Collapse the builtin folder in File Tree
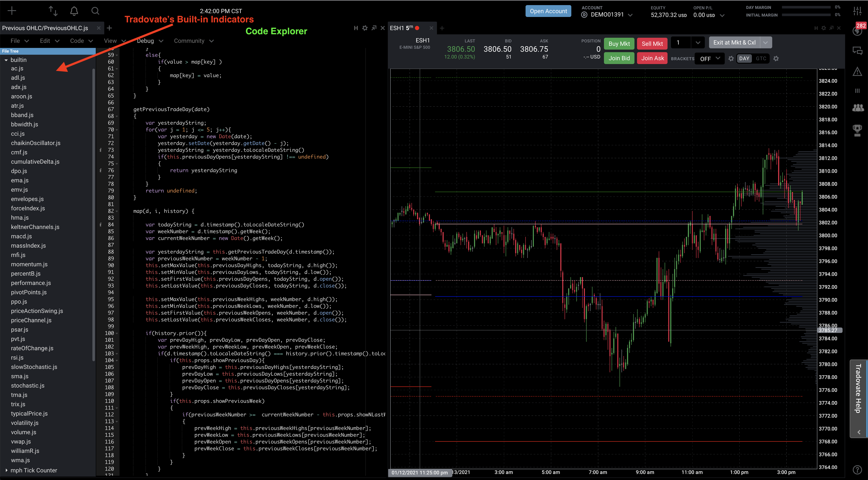Image resolution: width=868 pixels, height=480 pixels. point(6,60)
